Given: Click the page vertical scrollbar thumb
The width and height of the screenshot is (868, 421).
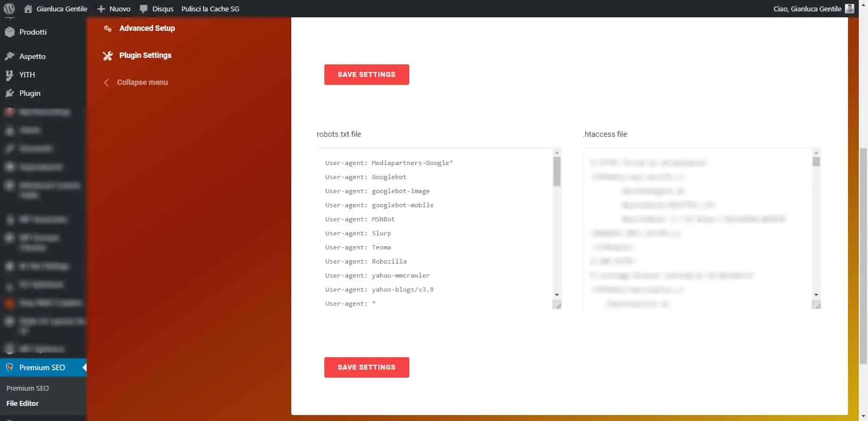Looking at the screenshot, I should [x=863, y=255].
